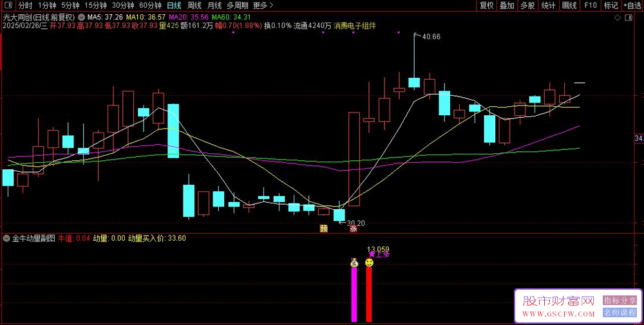Expand the 金牛动量副图 indicator dropdown

click(x=6, y=238)
